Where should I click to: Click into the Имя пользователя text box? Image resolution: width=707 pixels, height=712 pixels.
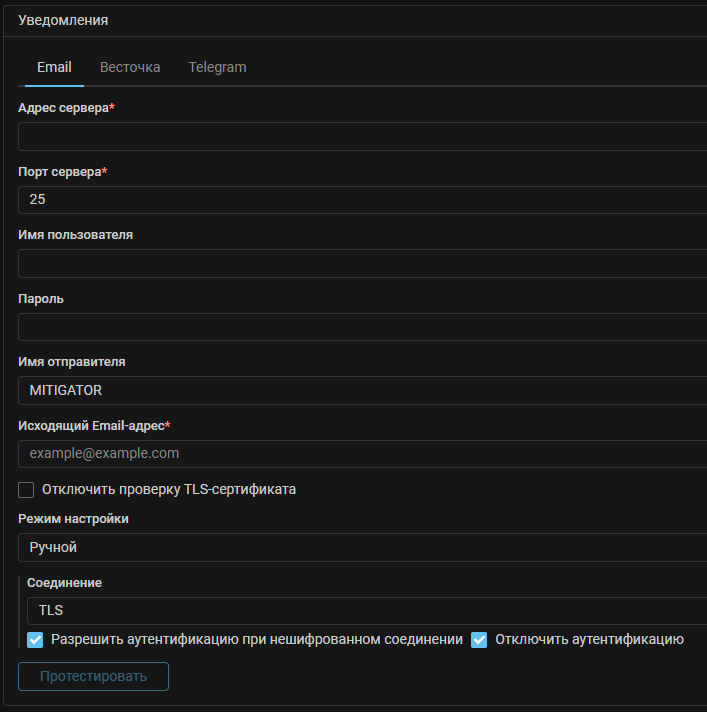point(360,263)
